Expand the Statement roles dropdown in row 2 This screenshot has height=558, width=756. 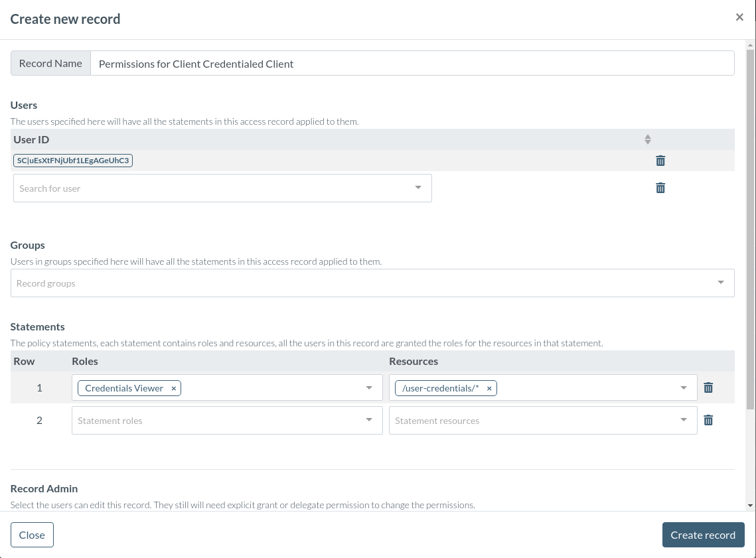click(x=369, y=420)
